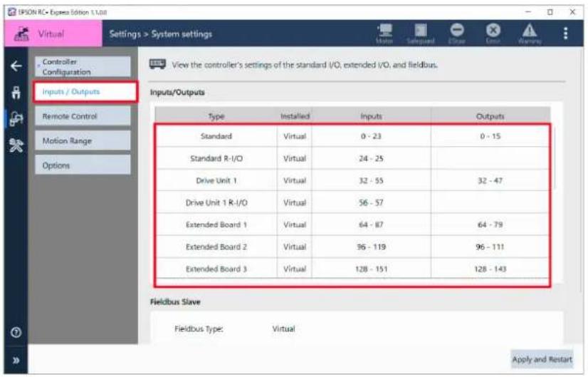Click the Fieldbus Type Virtual value
The width and height of the screenshot is (588, 377).
[x=283, y=329]
